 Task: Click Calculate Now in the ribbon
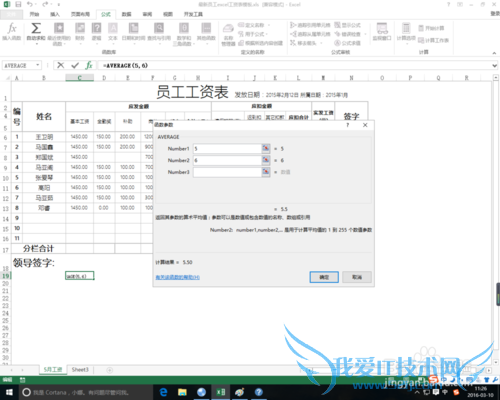pos(431,28)
